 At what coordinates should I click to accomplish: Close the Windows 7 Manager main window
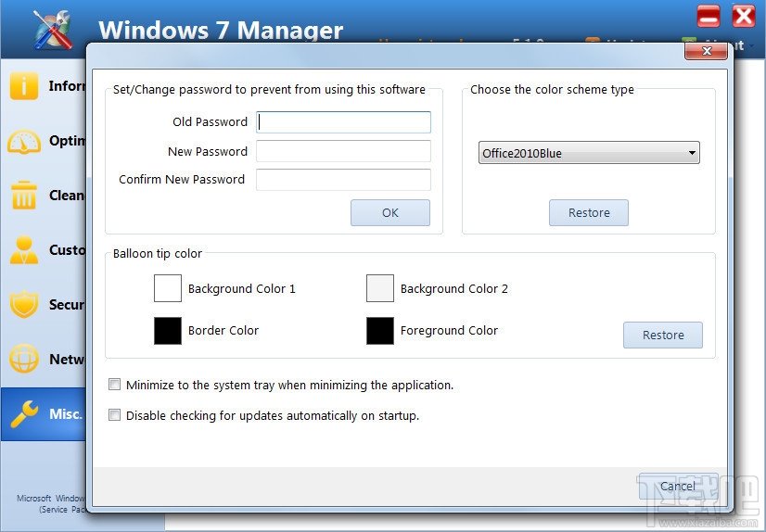(744, 17)
